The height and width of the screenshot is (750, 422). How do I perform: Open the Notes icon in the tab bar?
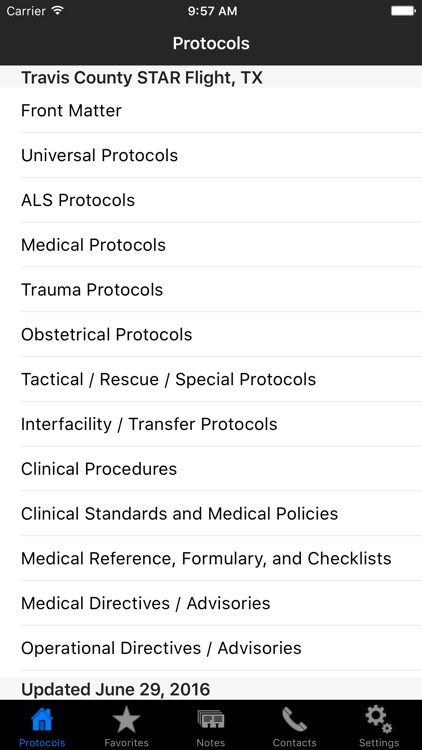[211, 720]
